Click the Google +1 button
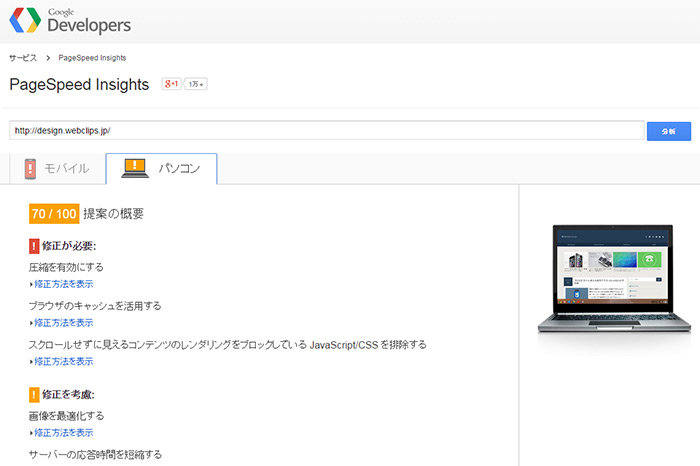Image resolution: width=700 pixels, height=466 pixels. (x=171, y=84)
